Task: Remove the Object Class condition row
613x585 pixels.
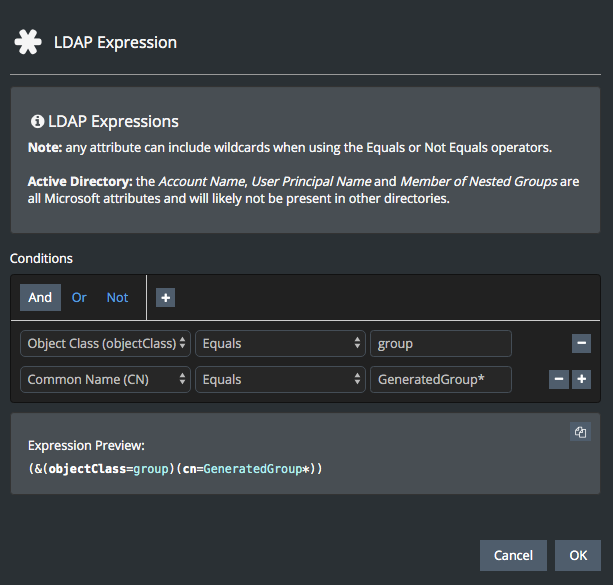Action: point(581,343)
